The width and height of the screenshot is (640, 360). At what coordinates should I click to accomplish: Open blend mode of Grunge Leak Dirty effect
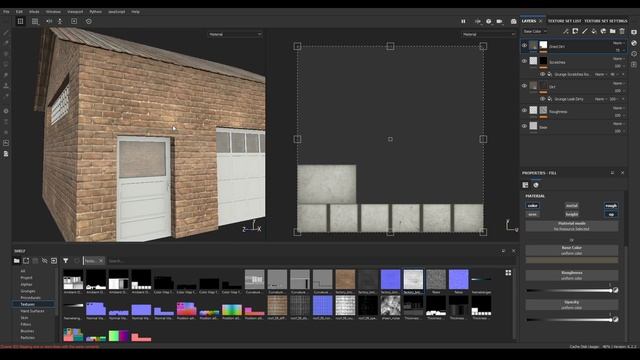point(600,99)
